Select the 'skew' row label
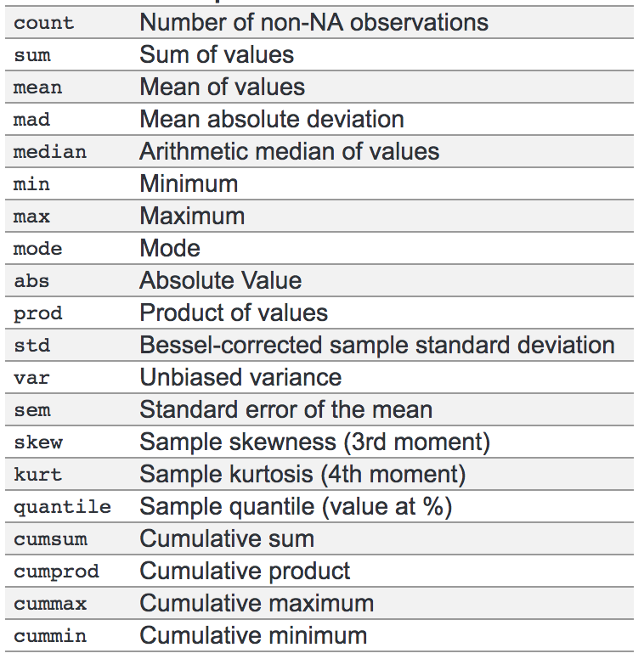 pyautogui.click(x=37, y=442)
